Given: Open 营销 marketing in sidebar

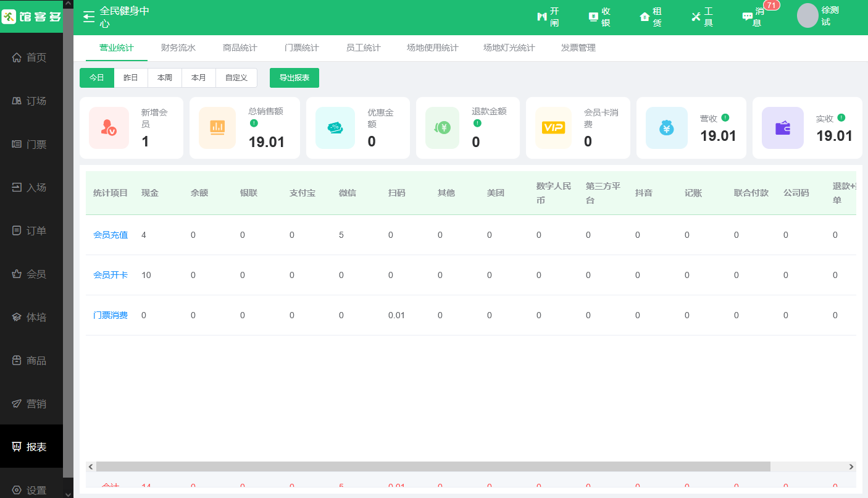Looking at the screenshot, I should [31, 403].
